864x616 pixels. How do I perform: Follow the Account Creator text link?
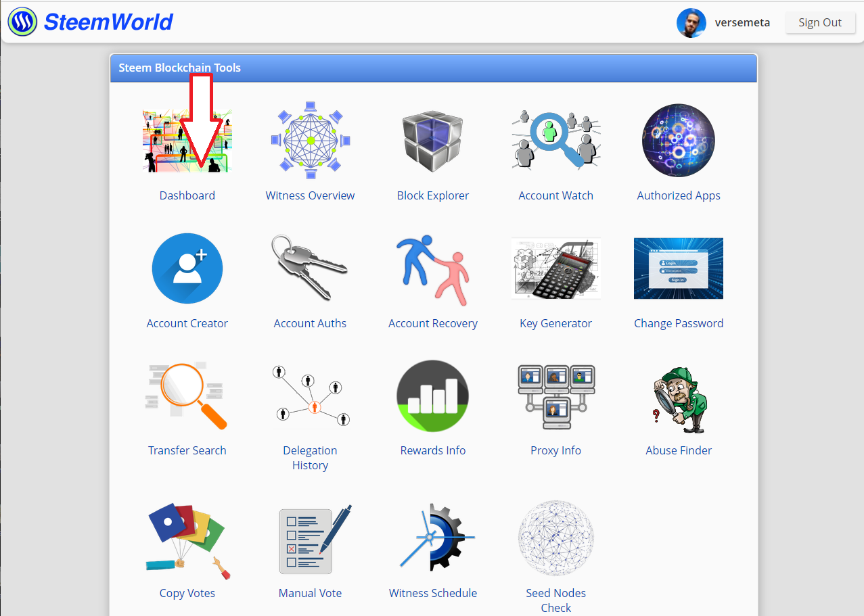point(187,323)
